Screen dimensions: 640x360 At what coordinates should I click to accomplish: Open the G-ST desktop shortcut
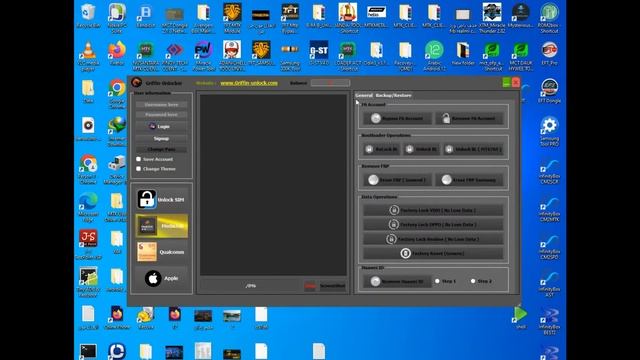click(x=319, y=53)
